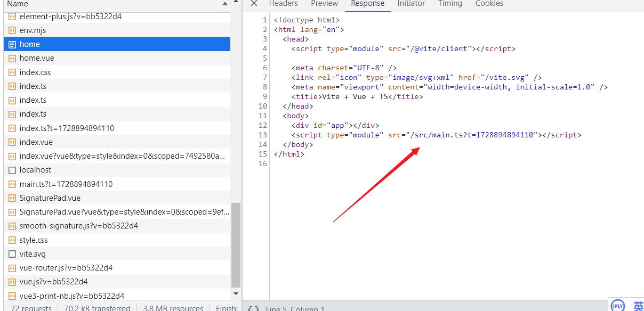This screenshot has width=644, height=311.
Task: Switch to the Headers tab
Action: tap(283, 4)
